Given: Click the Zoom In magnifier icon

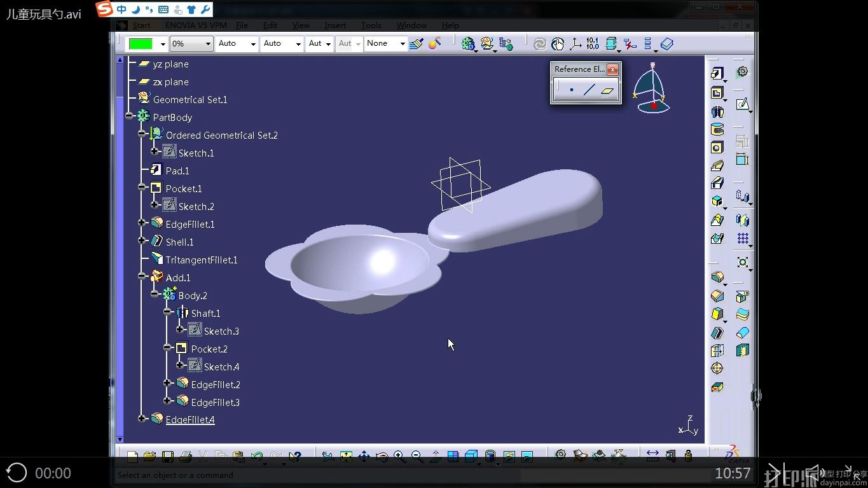Looking at the screenshot, I should pos(399,456).
